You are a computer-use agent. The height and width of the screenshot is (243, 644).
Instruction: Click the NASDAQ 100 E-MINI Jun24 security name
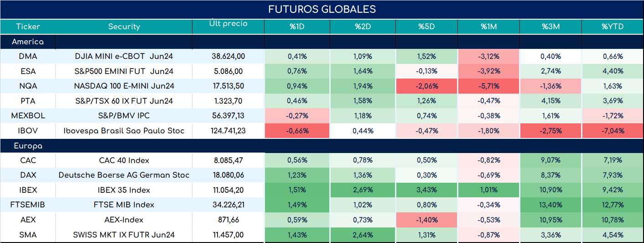point(124,86)
